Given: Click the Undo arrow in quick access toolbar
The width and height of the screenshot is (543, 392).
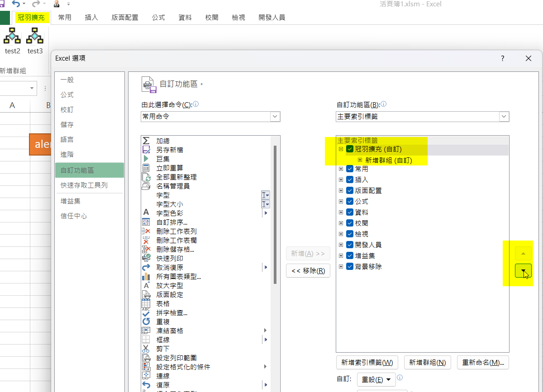Looking at the screenshot, I should tap(16, 4).
